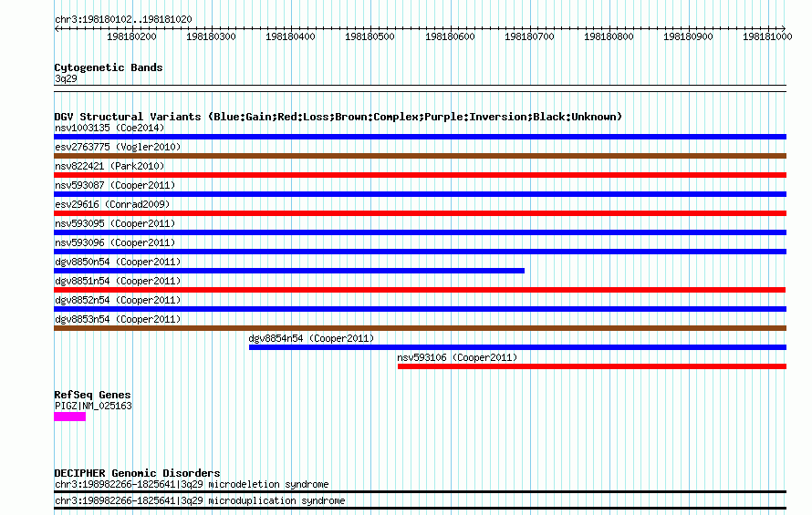Screen dimensions: 812x515
Task: Select the dgv8850n54 (Cooper2011) label
Action: point(118,262)
